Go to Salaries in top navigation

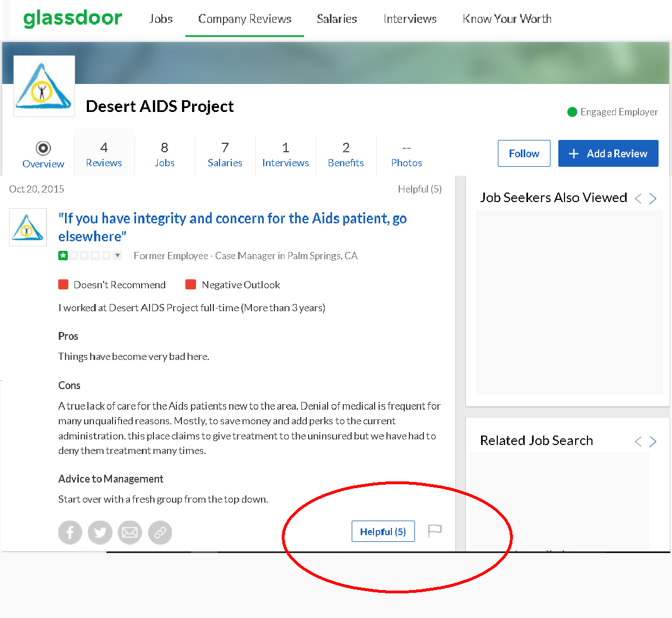pyautogui.click(x=337, y=18)
